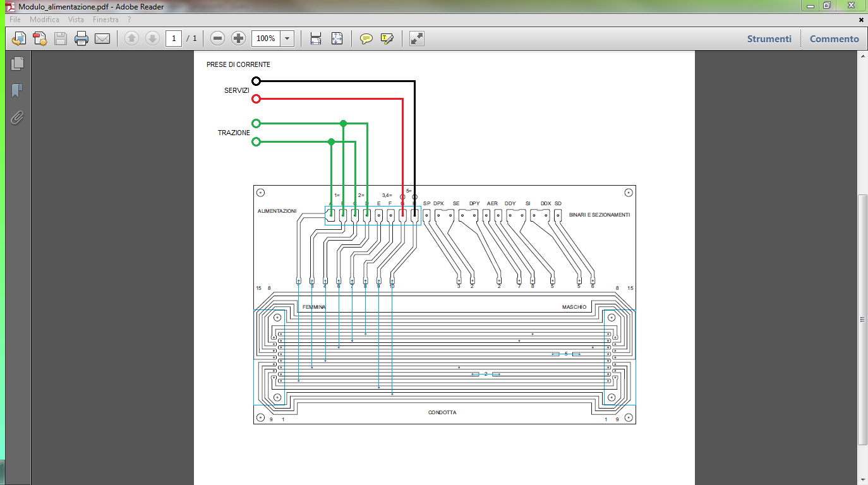Toggle fit one full page view
The image size is (868, 485).
tap(337, 39)
